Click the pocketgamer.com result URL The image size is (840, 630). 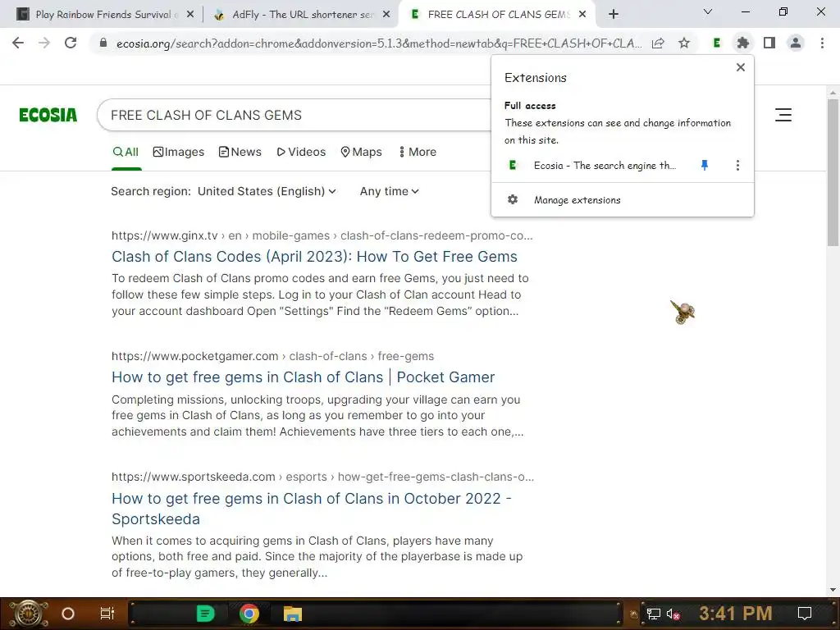pyautogui.click(x=272, y=356)
